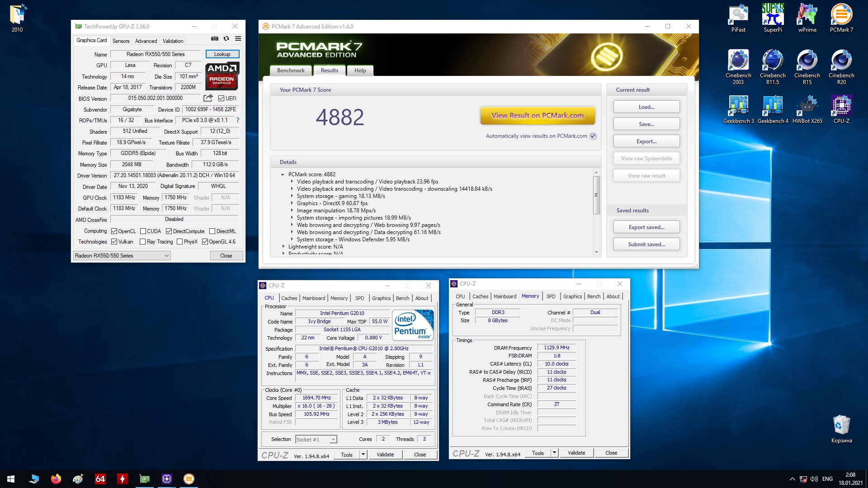Open Cinebench R11.5 desktop shortcut
This screenshot has width=868, height=488.
(x=773, y=67)
